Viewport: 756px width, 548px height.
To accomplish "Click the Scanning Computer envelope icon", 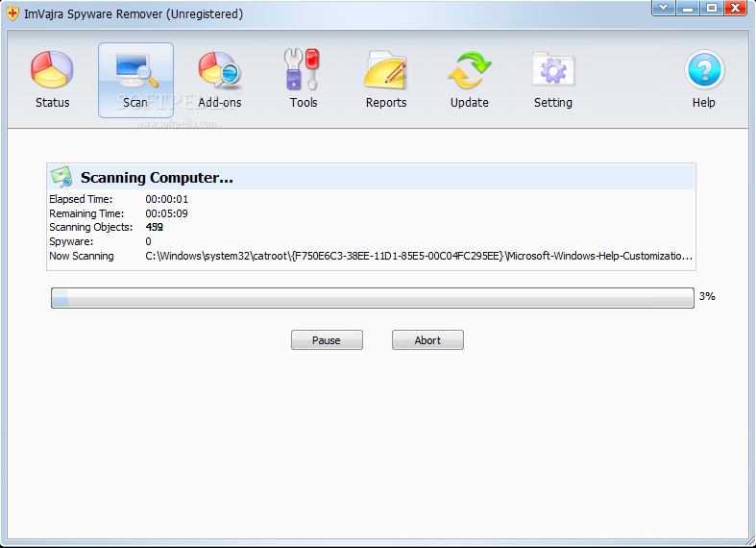I will pos(61,177).
